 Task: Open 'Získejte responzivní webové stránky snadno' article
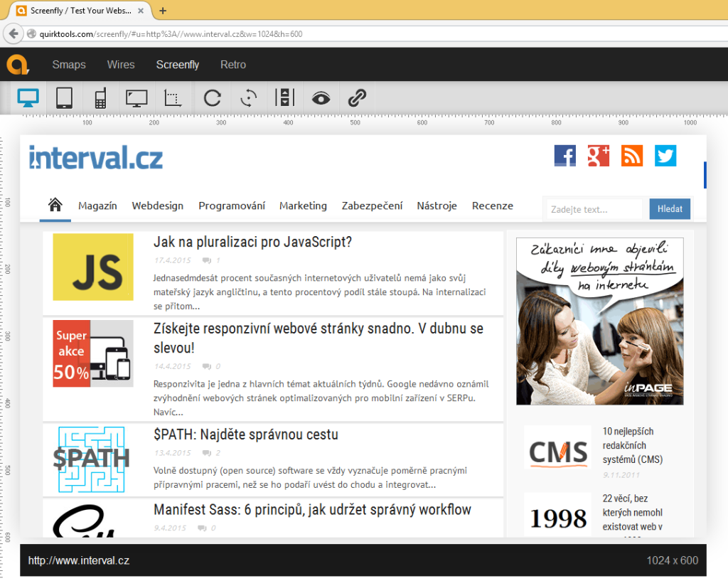[x=318, y=338]
